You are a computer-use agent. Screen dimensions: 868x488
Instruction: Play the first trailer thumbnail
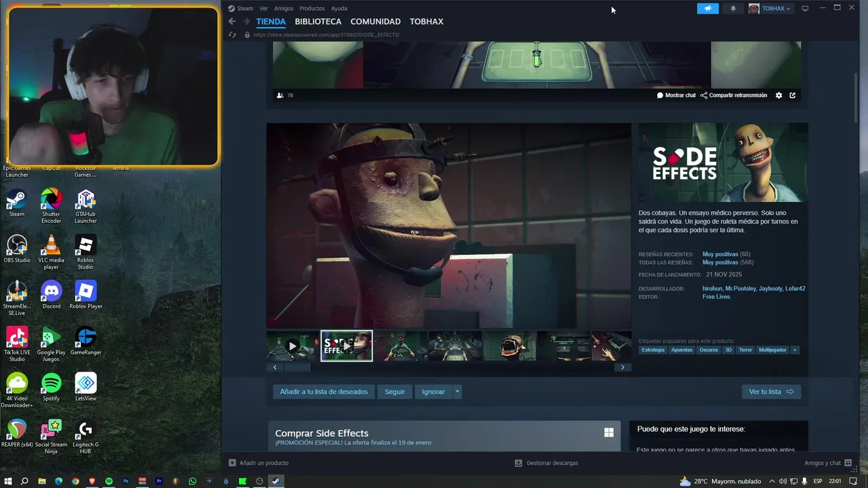click(292, 346)
